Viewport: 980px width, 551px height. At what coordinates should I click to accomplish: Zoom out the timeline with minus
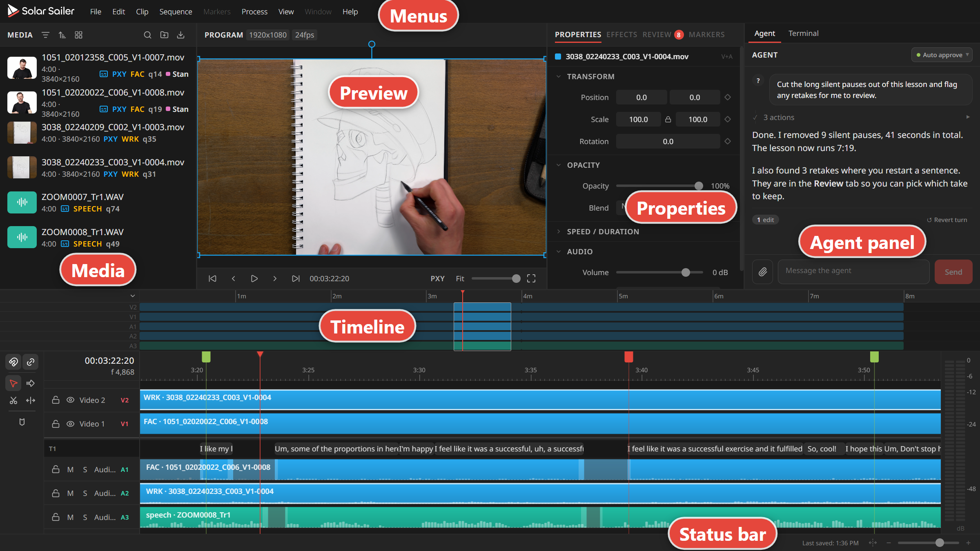(889, 543)
